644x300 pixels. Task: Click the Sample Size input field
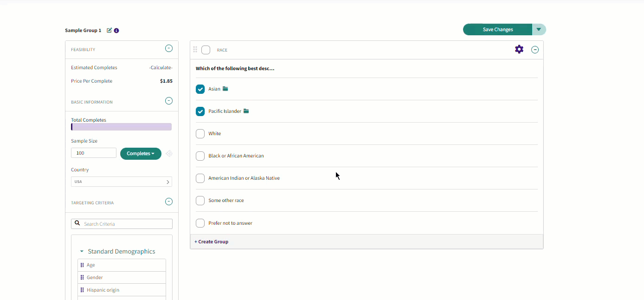pyautogui.click(x=94, y=153)
